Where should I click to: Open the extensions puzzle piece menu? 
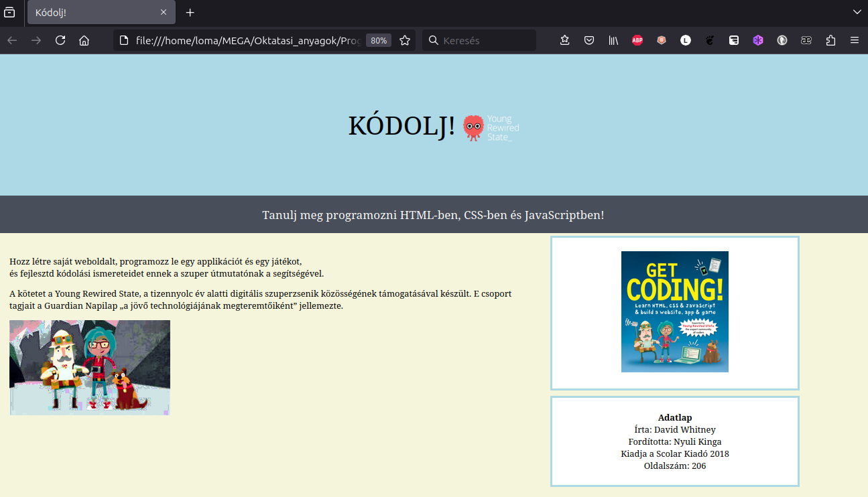click(830, 40)
